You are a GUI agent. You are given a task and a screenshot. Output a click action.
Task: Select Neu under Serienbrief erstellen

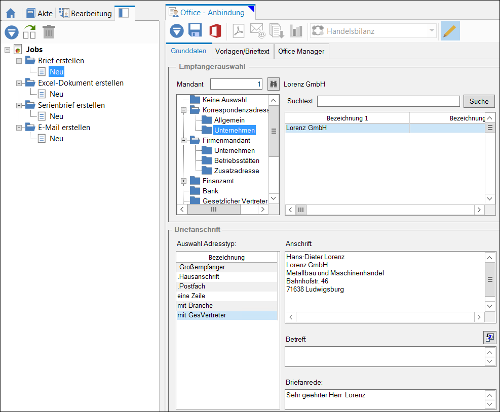56,116
